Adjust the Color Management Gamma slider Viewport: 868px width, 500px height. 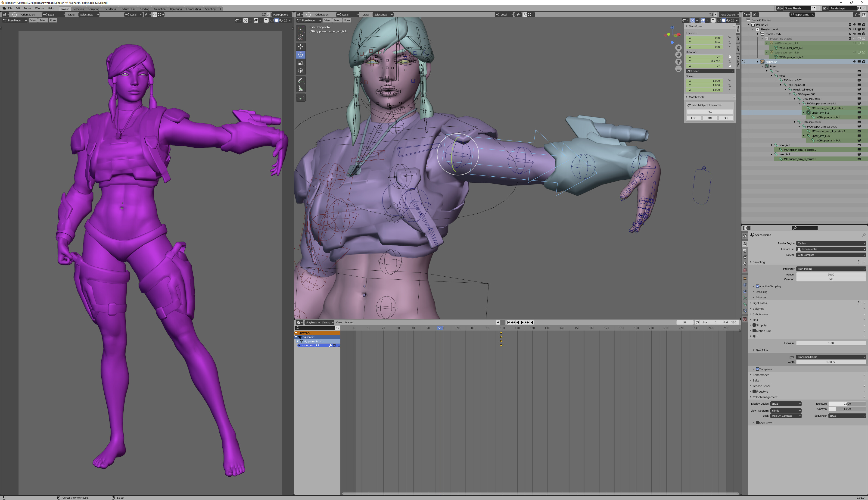(847, 409)
